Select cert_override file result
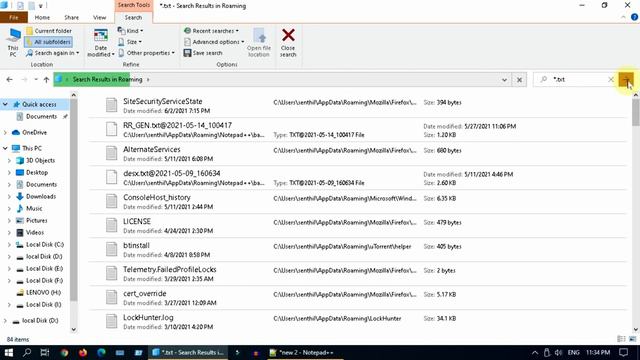Screen dimensions: 640x360 357,298
